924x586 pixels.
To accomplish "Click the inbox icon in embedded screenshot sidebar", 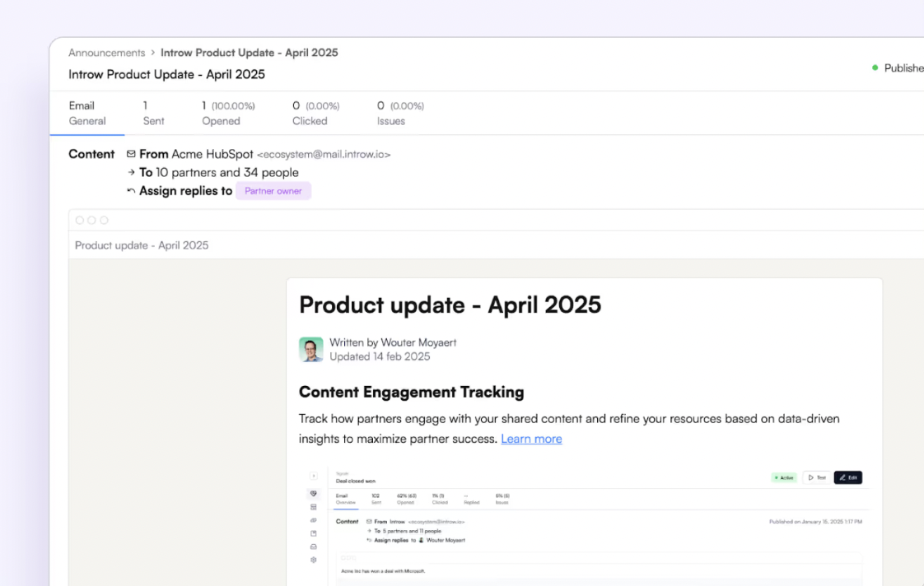I will click(x=314, y=546).
